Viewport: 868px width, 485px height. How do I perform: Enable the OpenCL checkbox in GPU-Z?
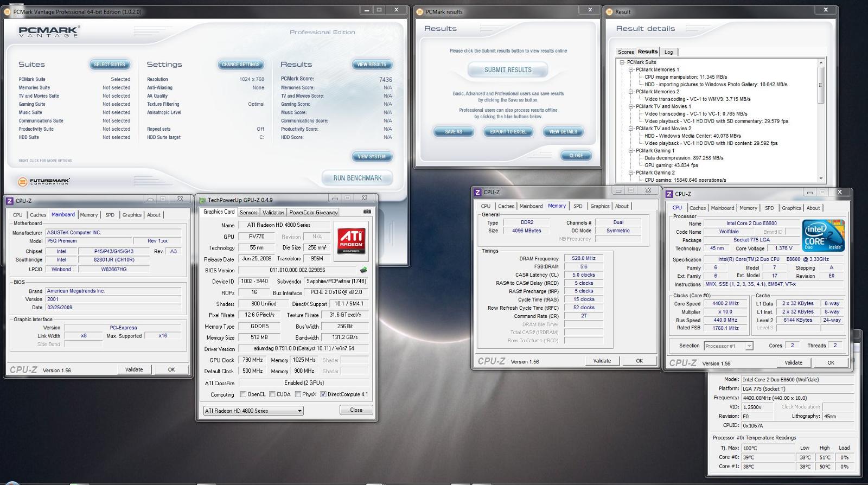[243, 394]
